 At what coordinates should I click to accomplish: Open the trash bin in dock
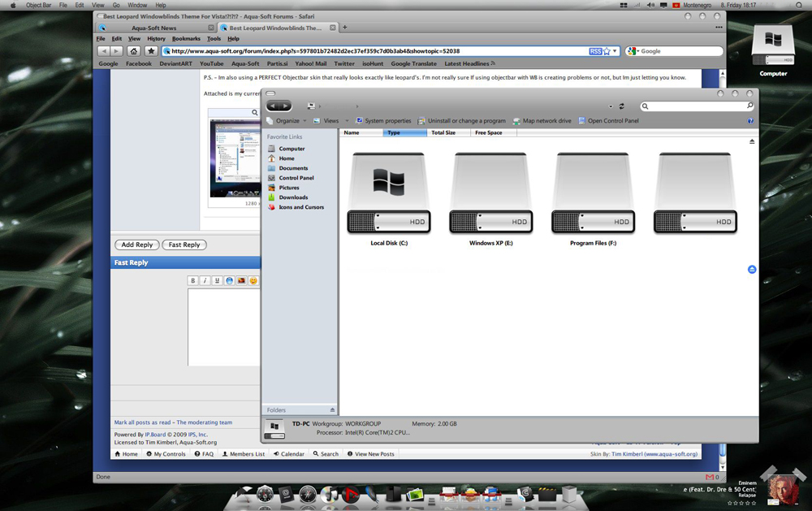[x=570, y=495]
